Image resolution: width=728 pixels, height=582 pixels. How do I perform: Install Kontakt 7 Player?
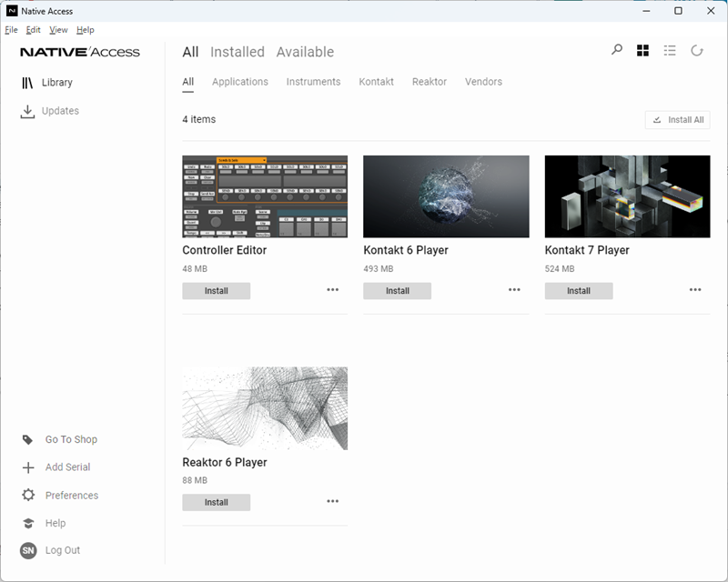[579, 291]
